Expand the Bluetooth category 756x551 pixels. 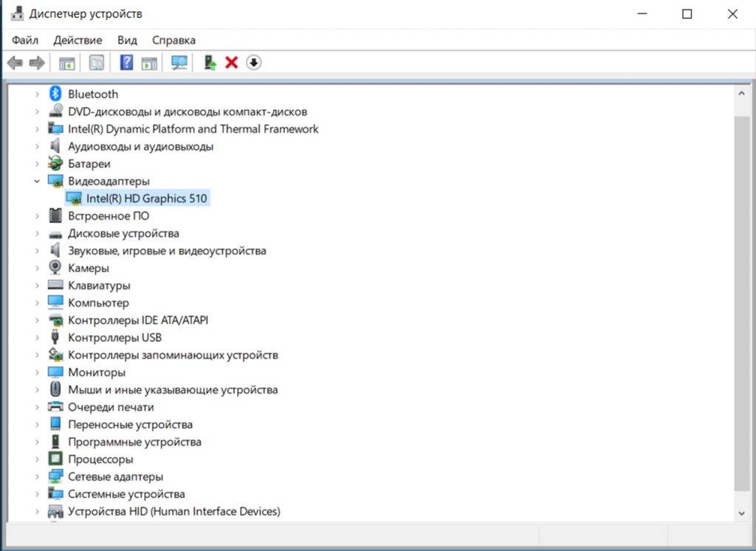click(x=37, y=94)
